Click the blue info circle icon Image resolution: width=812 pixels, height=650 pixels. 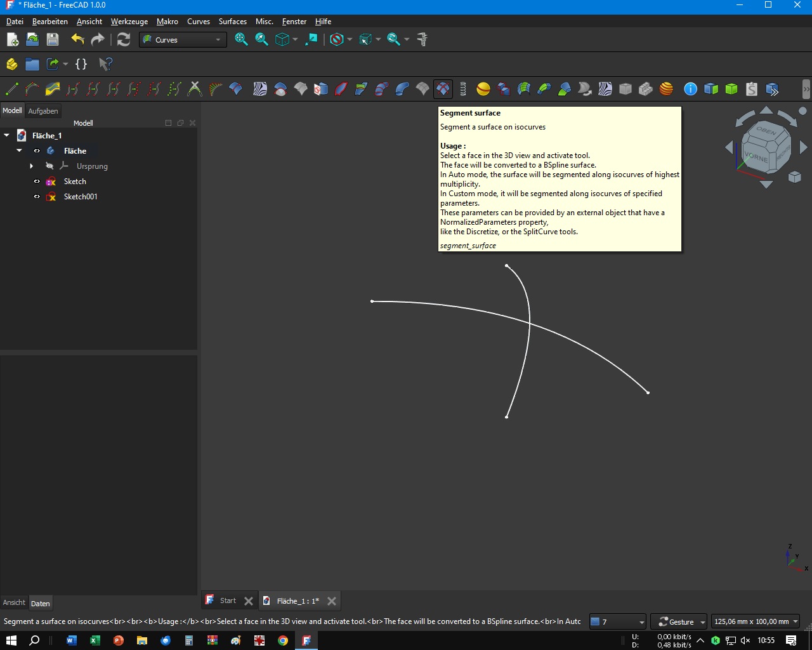(x=691, y=89)
